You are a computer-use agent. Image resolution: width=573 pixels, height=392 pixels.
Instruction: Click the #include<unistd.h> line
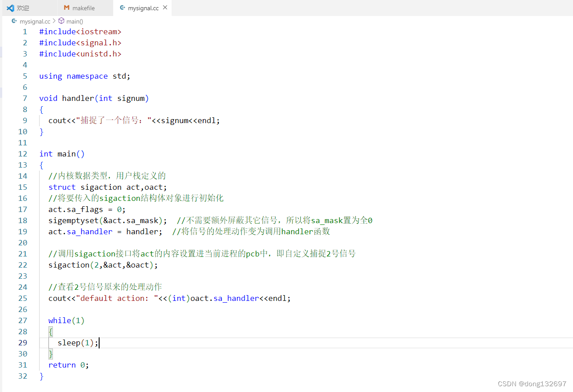[x=80, y=54]
